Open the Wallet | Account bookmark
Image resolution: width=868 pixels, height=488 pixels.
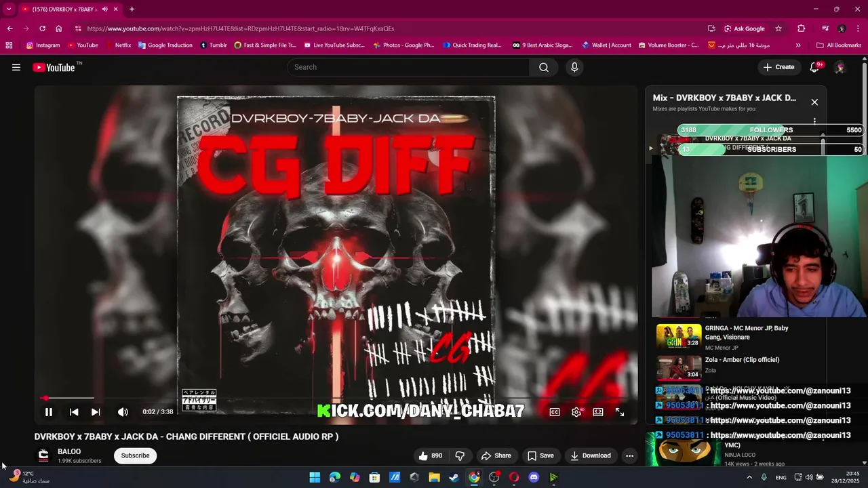(606, 45)
